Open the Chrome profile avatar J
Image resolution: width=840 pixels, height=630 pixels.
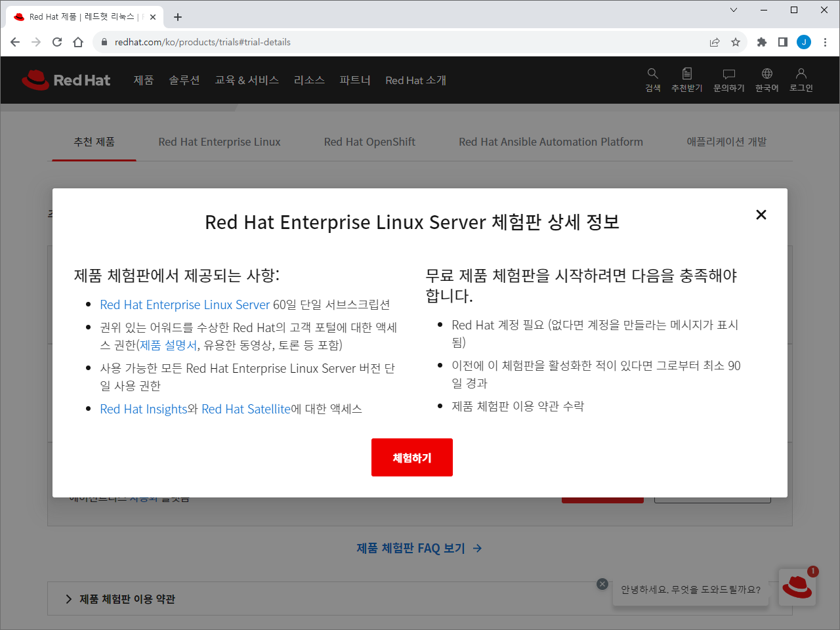click(804, 42)
